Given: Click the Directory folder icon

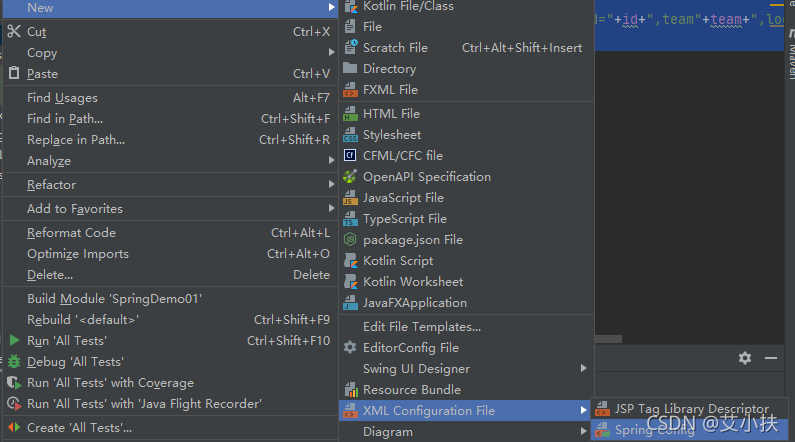Looking at the screenshot, I should pyautogui.click(x=350, y=68).
